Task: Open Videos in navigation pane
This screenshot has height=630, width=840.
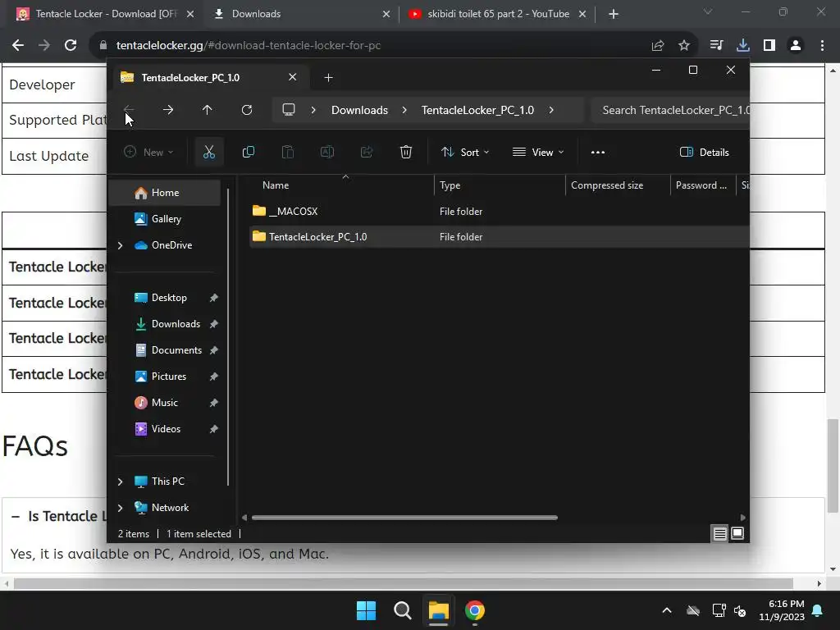Action: coord(165,429)
